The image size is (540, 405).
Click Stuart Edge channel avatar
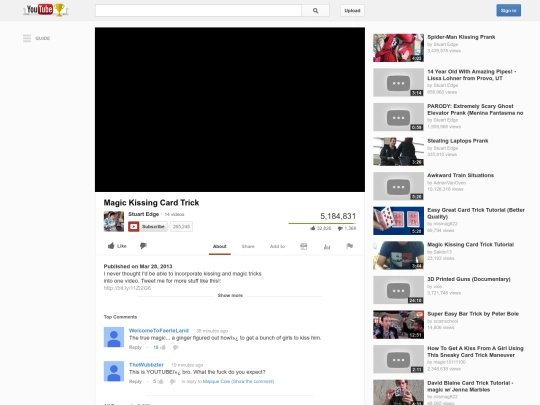[x=114, y=221]
